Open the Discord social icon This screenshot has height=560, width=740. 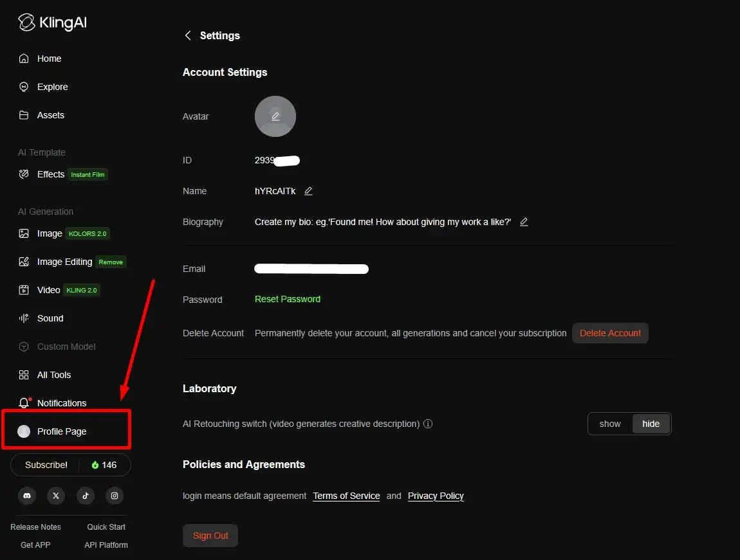(x=27, y=496)
